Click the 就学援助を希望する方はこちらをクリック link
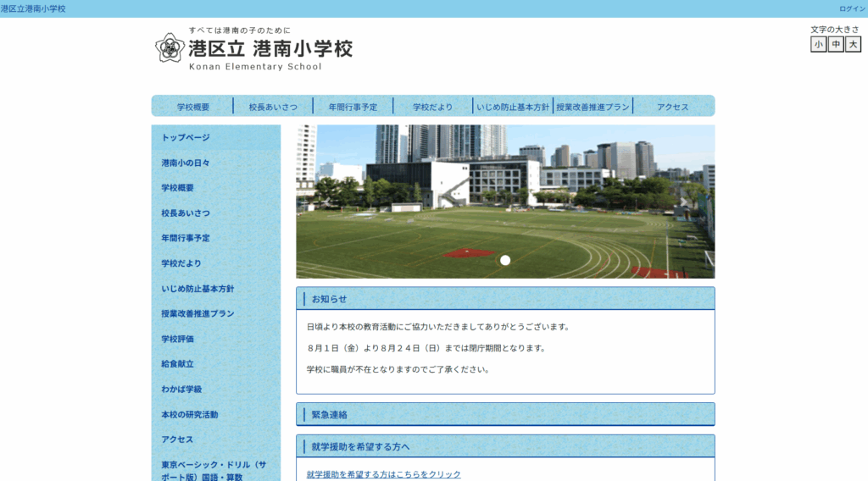This screenshot has height=481, width=868. click(384, 474)
